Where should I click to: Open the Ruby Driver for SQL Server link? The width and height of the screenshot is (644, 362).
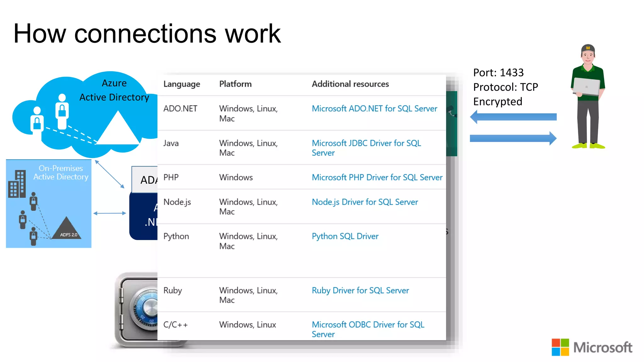[x=360, y=291]
